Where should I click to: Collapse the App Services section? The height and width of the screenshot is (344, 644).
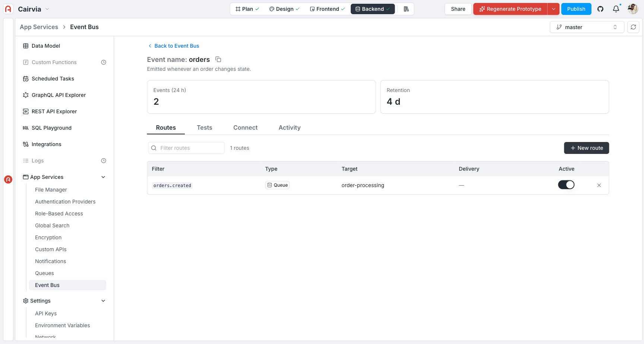pos(103,177)
